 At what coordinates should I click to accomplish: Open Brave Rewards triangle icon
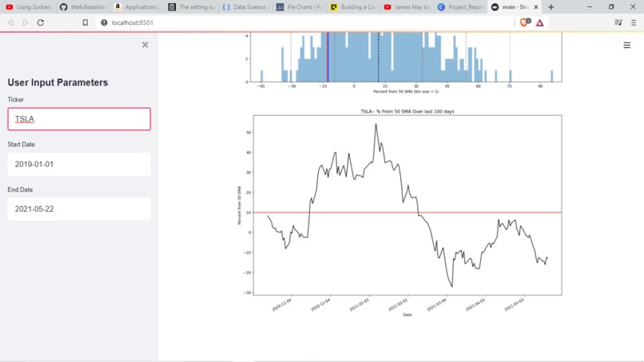click(539, 22)
